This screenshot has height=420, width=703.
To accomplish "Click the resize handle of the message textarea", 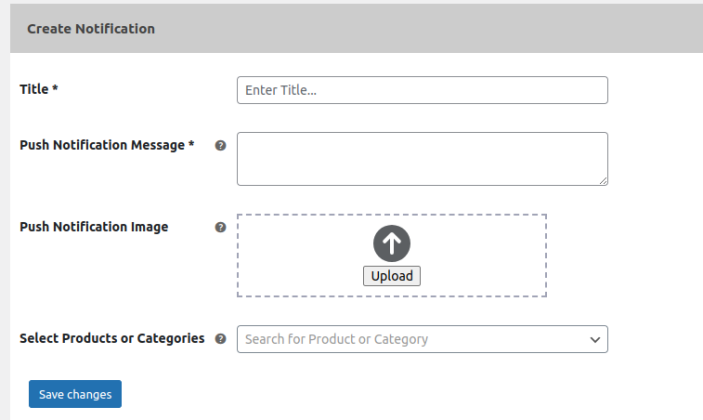I will (x=603, y=181).
